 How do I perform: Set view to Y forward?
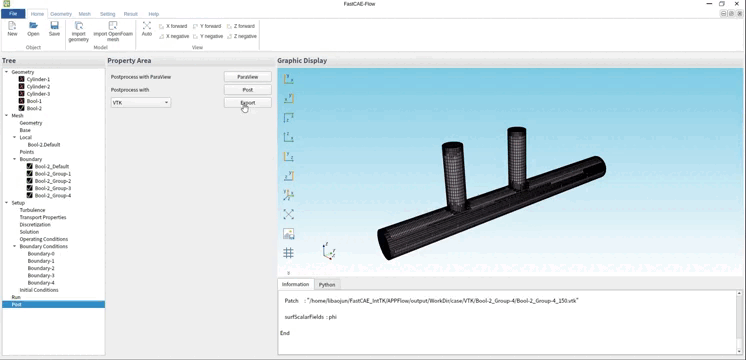click(x=207, y=26)
